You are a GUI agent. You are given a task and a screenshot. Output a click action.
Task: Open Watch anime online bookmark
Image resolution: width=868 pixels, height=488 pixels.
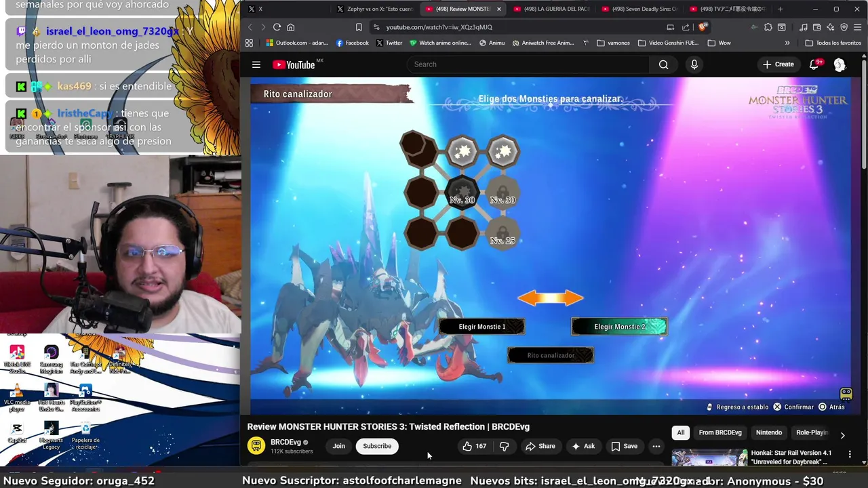point(440,43)
